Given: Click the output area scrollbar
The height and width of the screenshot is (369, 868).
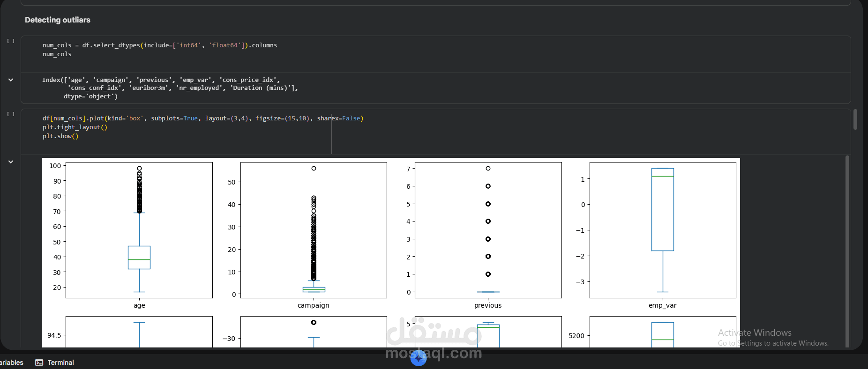Looking at the screenshot, I should (x=847, y=251).
